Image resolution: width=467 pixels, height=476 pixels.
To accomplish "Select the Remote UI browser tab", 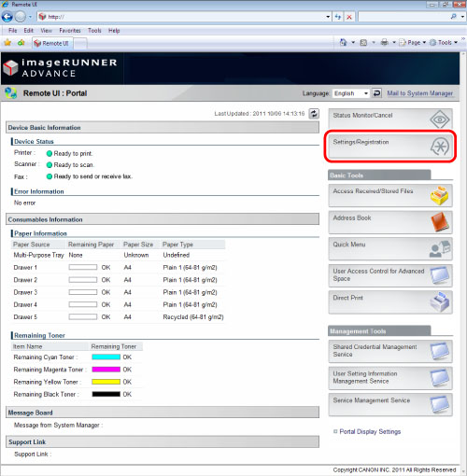I will point(52,43).
